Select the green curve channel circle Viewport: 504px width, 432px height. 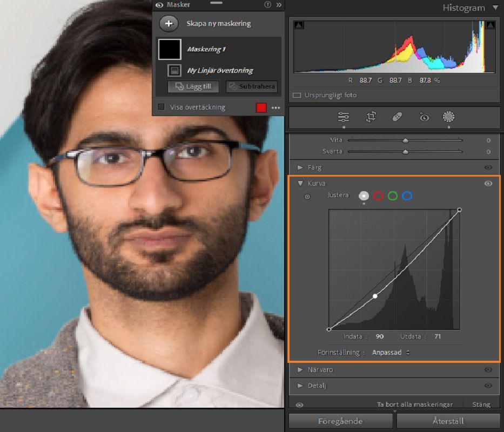(393, 195)
